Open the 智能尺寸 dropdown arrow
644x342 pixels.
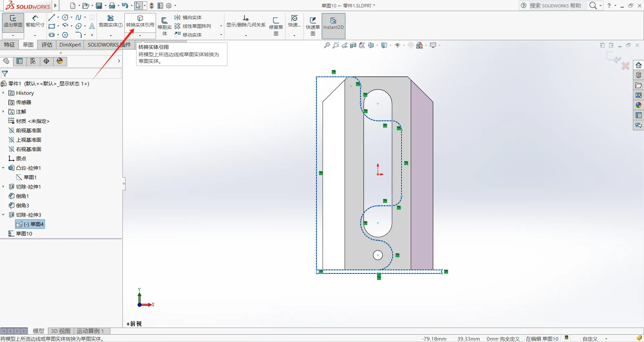(x=35, y=35)
